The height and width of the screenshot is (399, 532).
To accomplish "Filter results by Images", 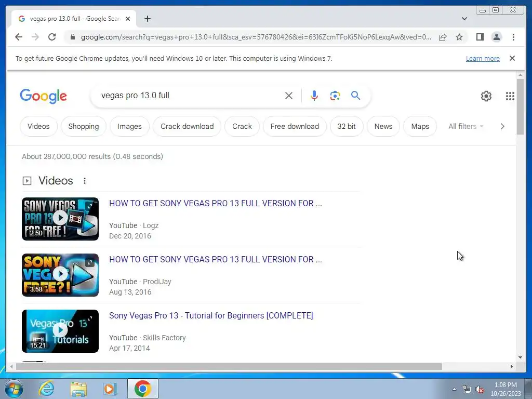I will click(129, 126).
